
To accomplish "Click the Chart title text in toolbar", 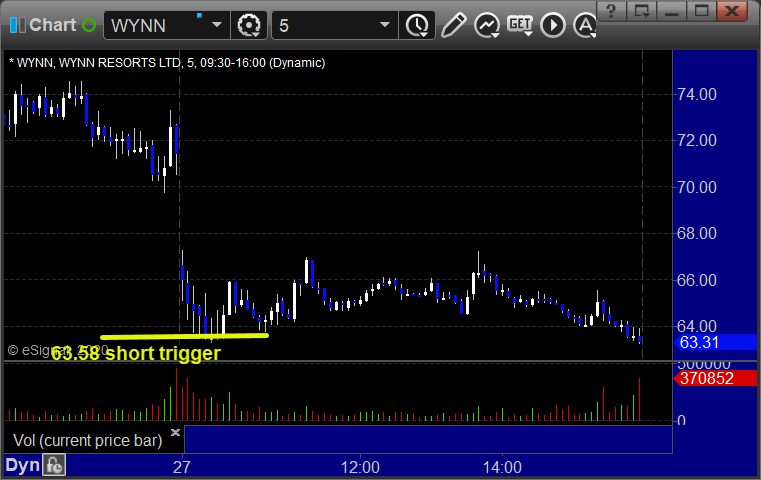I will pos(52,25).
